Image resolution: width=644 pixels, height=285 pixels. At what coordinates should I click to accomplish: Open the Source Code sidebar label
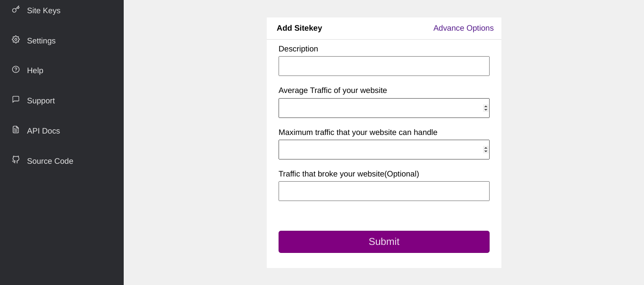click(x=50, y=161)
